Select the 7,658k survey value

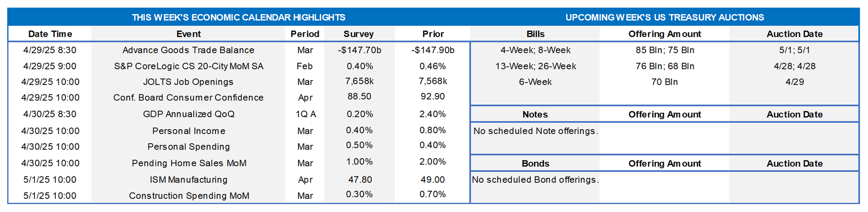tap(359, 81)
